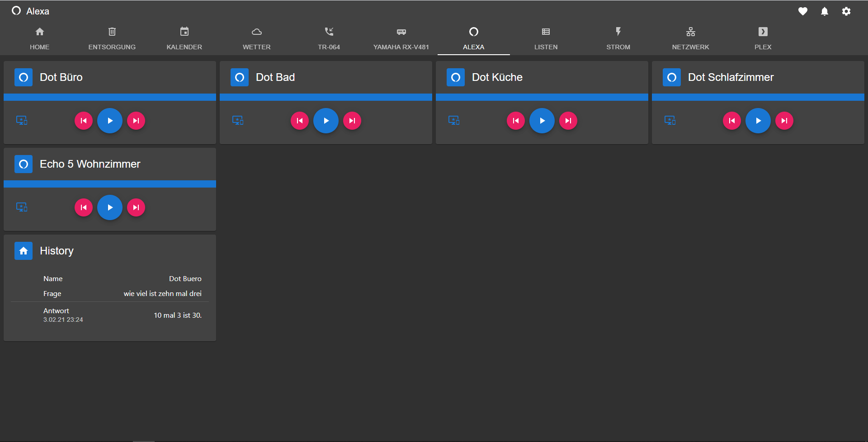
Task: Skip to previous track on Dot Schlafzimmer
Action: pos(732,121)
